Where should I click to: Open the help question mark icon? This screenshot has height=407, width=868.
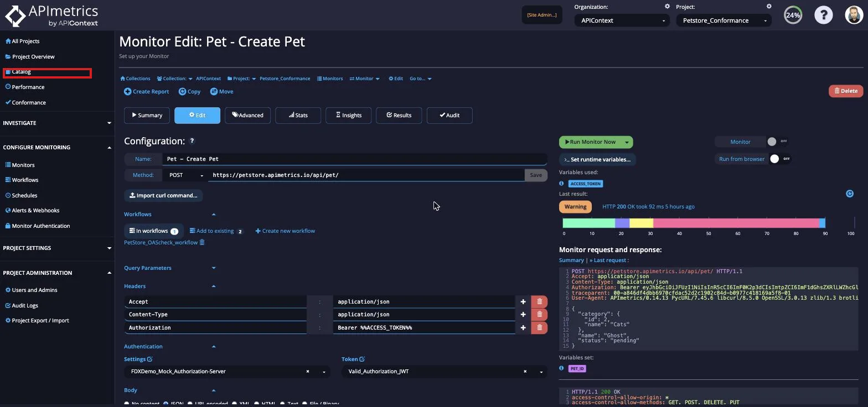click(823, 15)
